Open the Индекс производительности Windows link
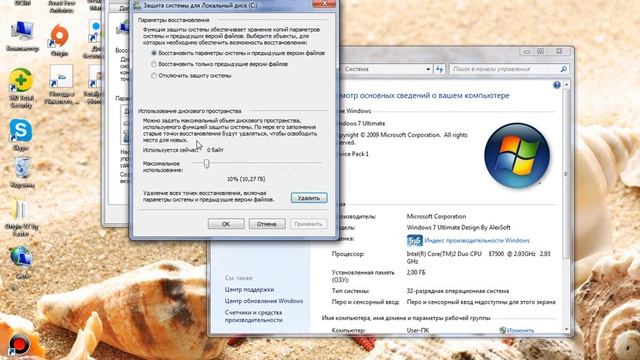Screen dimensions: 640x360 click(x=477, y=240)
